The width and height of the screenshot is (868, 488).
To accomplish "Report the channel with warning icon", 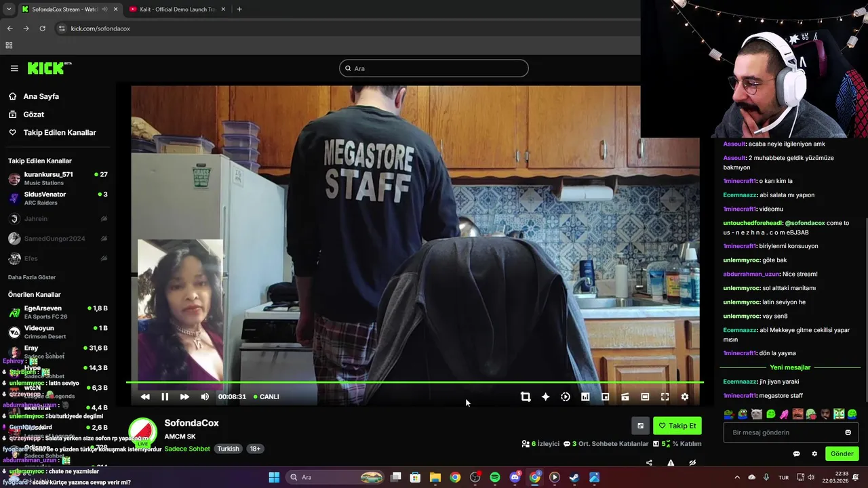I will (x=671, y=463).
